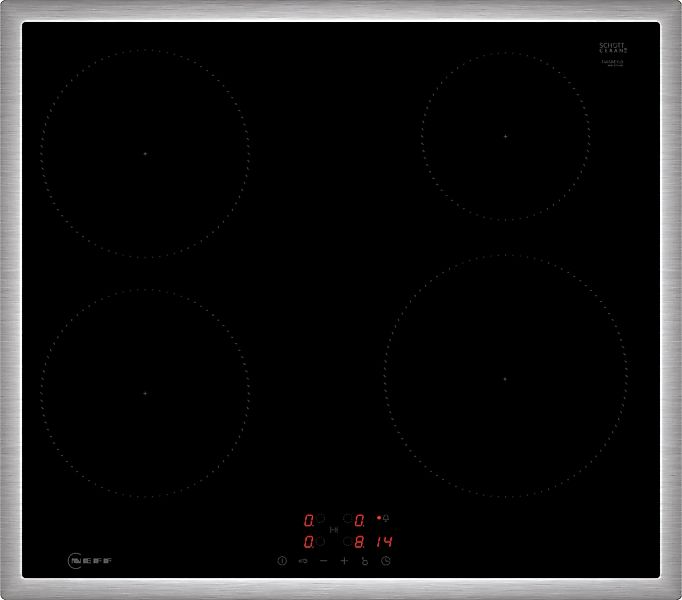This screenshot has height=600, width=682.
Task: Click center of the large bottom-right cooking zone
Action: coord(505,379)
